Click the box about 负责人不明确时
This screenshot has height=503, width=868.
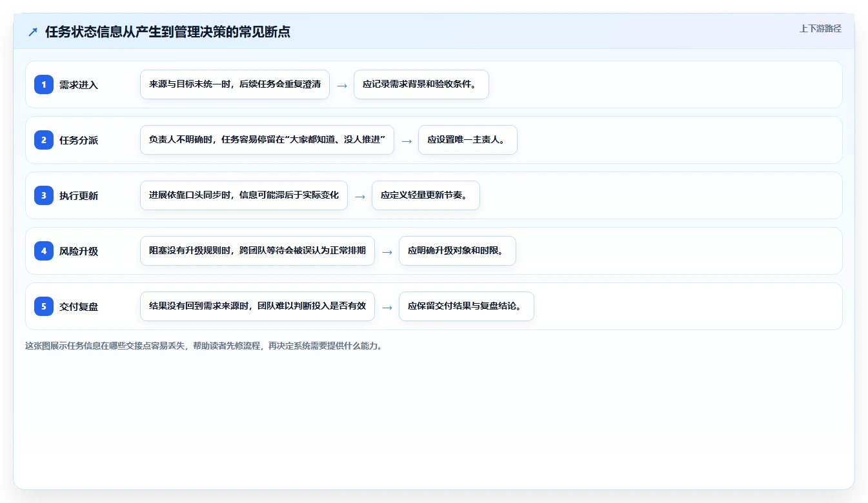tap(267, 140)
